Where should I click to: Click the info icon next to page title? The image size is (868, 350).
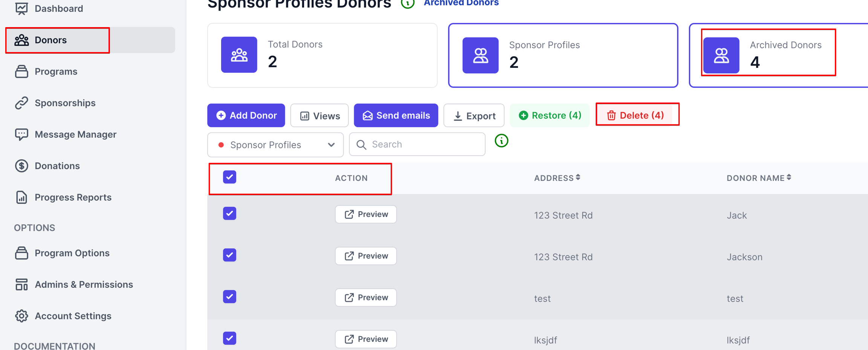[408, 4]
